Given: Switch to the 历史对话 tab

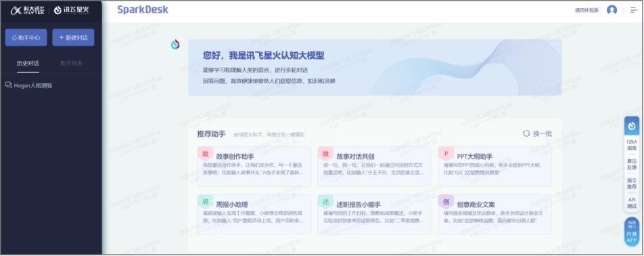Looking at the screenshot, I should coord(28,63).
